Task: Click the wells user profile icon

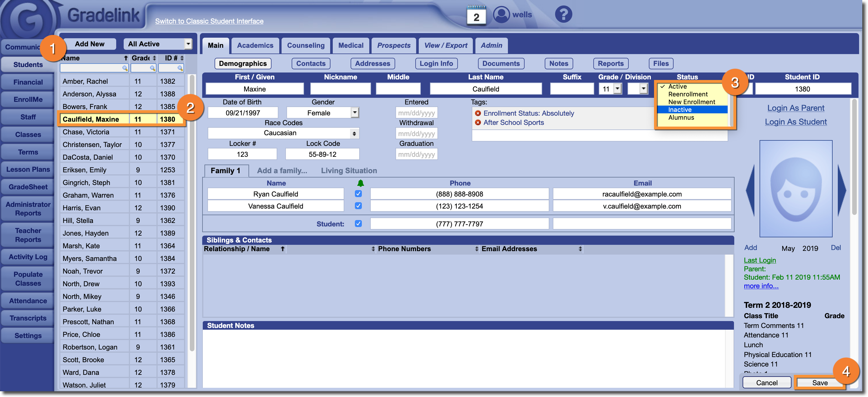Action: (501, 14)
